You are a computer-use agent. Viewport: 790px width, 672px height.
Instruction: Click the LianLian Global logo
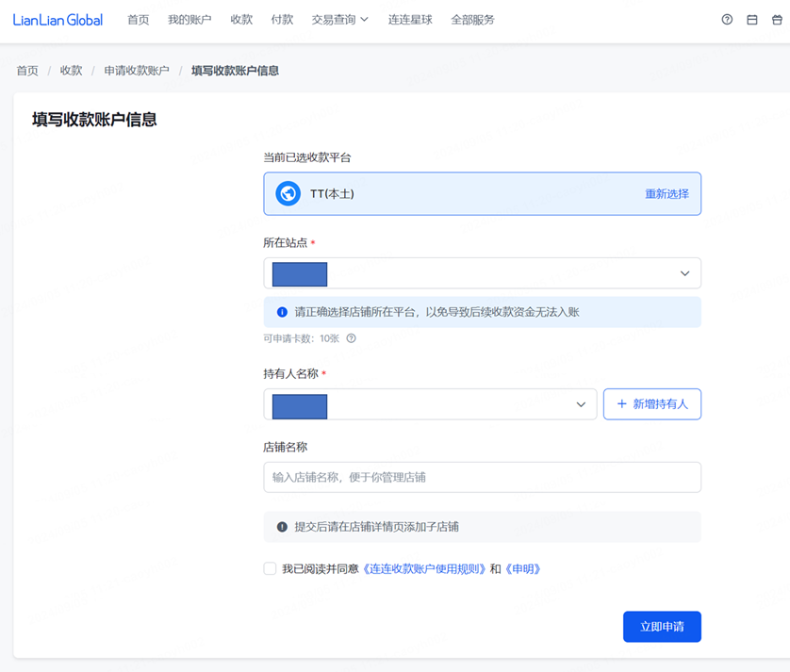coord(58,20)
